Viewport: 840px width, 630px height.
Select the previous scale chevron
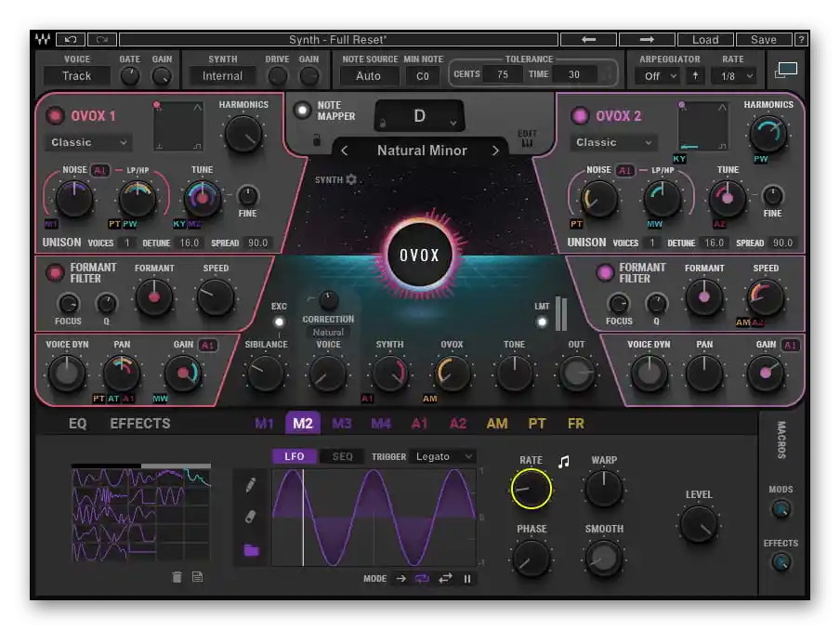(345, 151)
